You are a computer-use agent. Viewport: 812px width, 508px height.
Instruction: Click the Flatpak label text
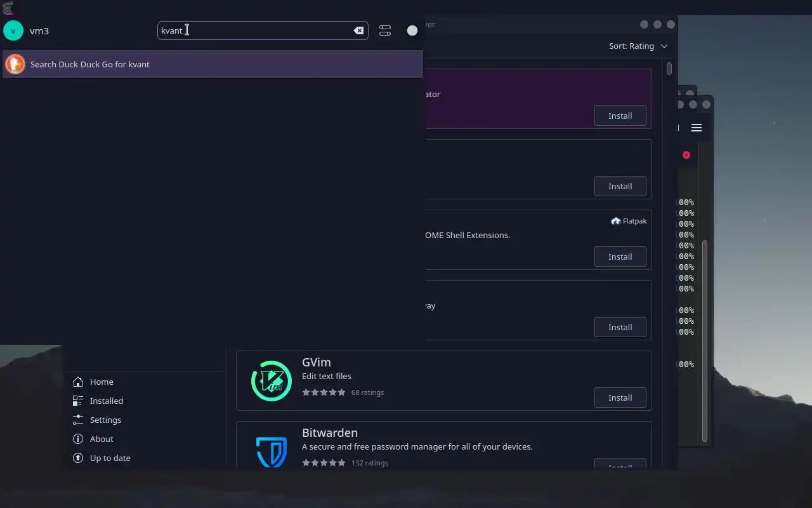click(x=635, y=221)
